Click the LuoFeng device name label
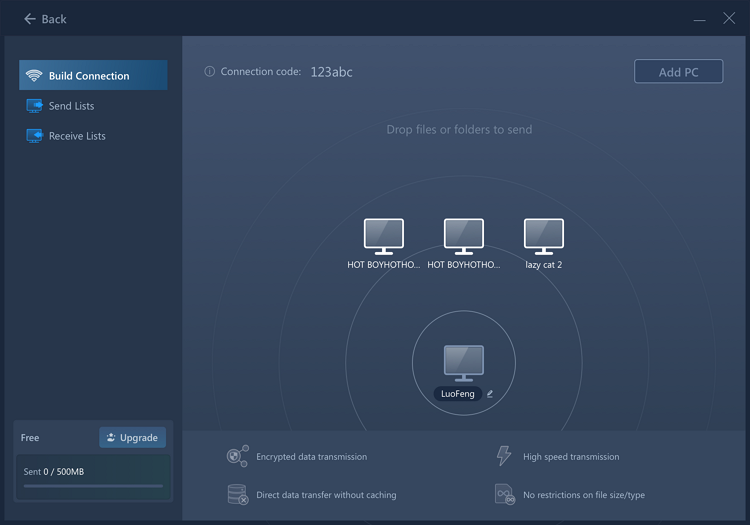 459,394
